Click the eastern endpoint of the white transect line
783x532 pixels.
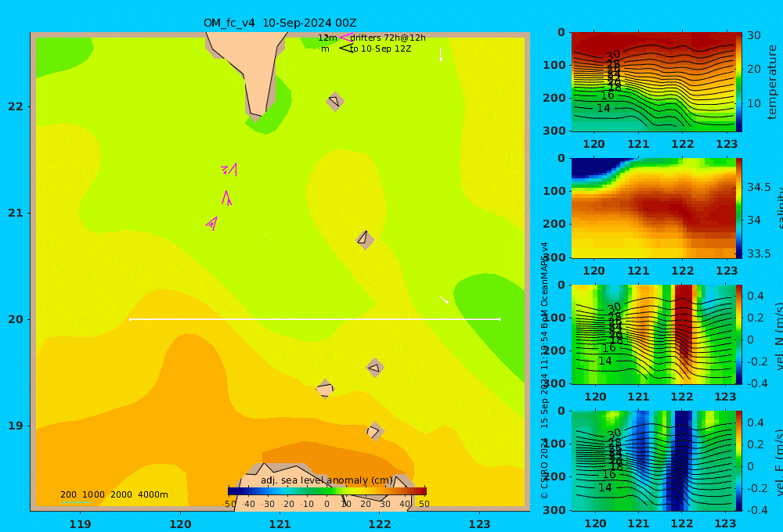[x=500, y=319]
